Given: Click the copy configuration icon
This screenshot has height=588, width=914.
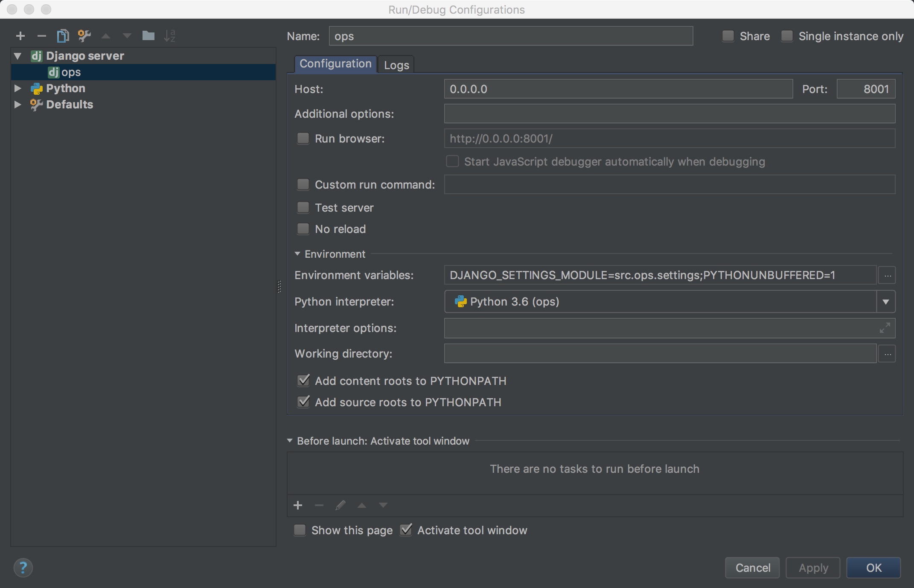Looking at the screenshot, I should tap(63, 36).
